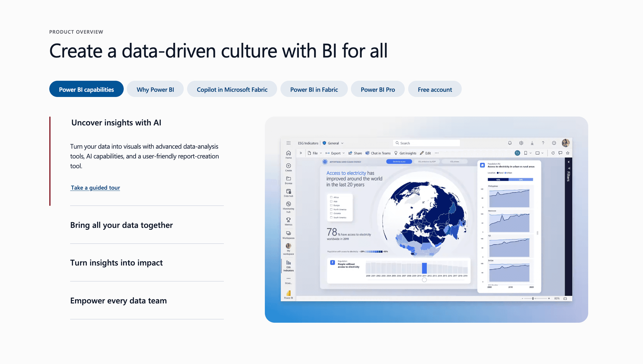Click the year timeline slider handle
643x364 pixels.
tap(424, 280)
